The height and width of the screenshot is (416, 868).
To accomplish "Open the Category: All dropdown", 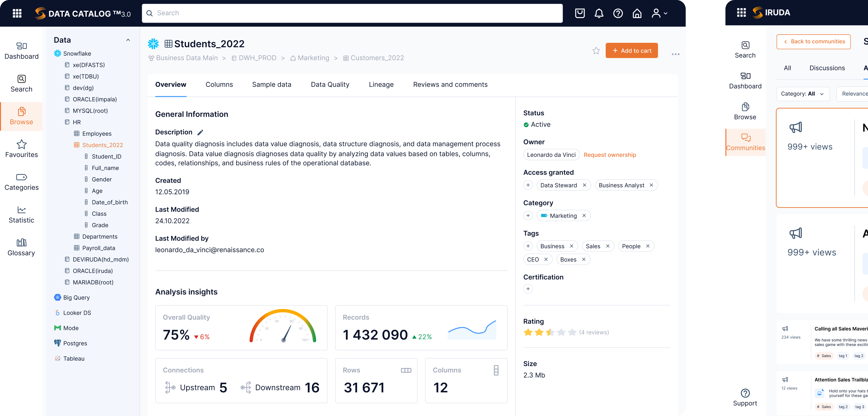I will click(803, 94).
